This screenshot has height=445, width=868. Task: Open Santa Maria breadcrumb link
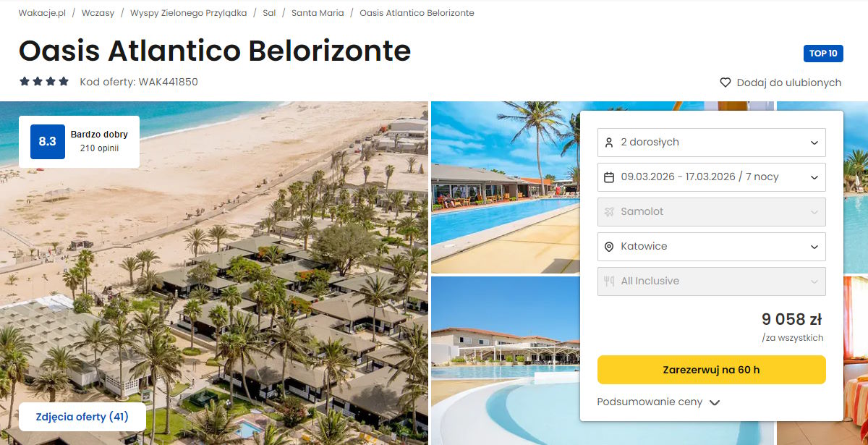click(318, 13)
